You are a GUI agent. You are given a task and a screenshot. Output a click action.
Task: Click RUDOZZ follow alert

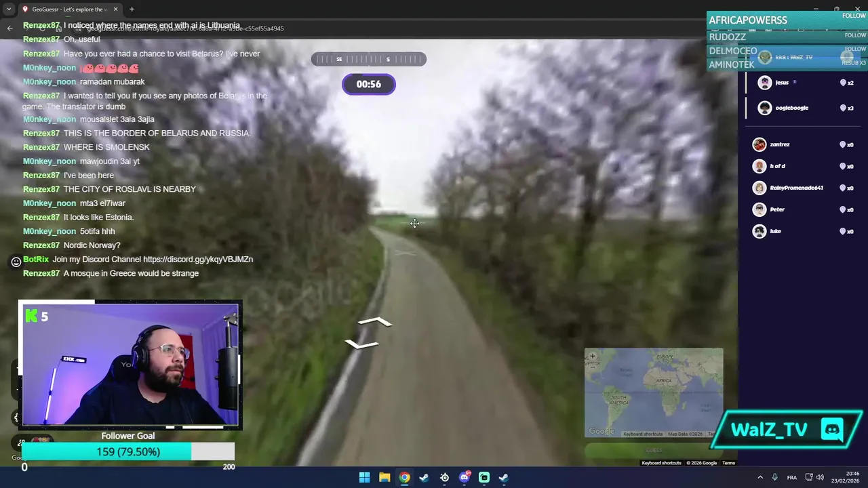[787, 36]
